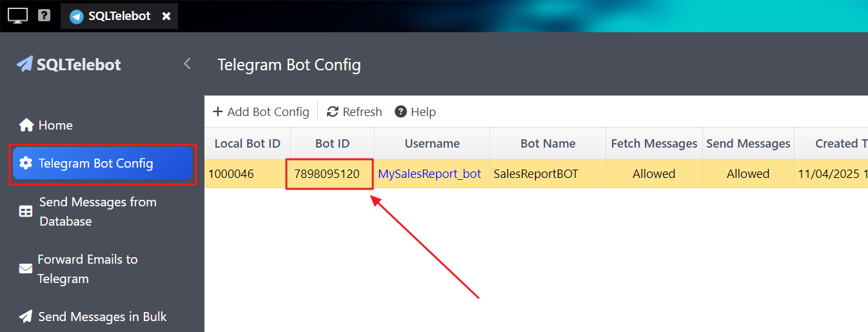
Task: Sort by the Local Bot ID column header
Action: pyautogui.click(x=247, y=144)
